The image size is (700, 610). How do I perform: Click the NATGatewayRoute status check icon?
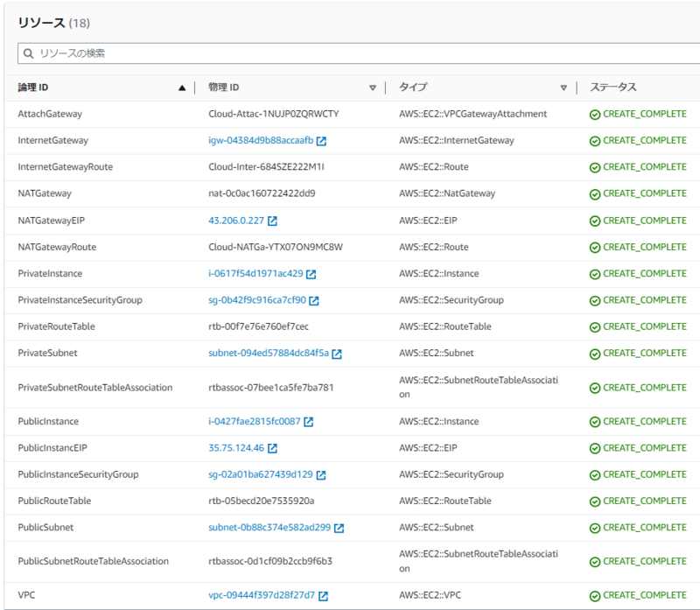pyautogui.click(x=595, y=248)
